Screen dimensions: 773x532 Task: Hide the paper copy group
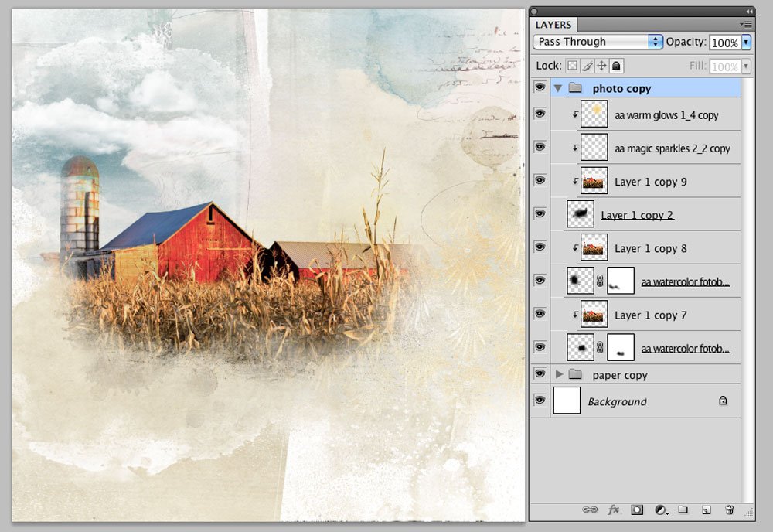pyautogui.click(x=540, y=373)
